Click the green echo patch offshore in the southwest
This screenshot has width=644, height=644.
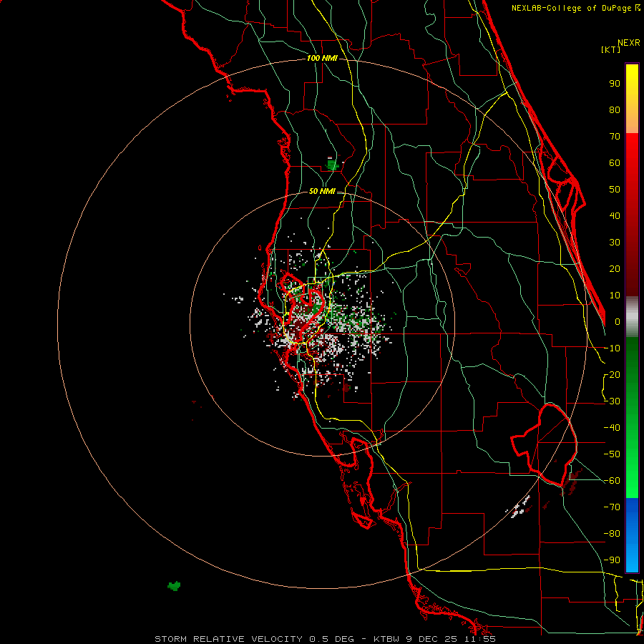[x=174, y=585]
